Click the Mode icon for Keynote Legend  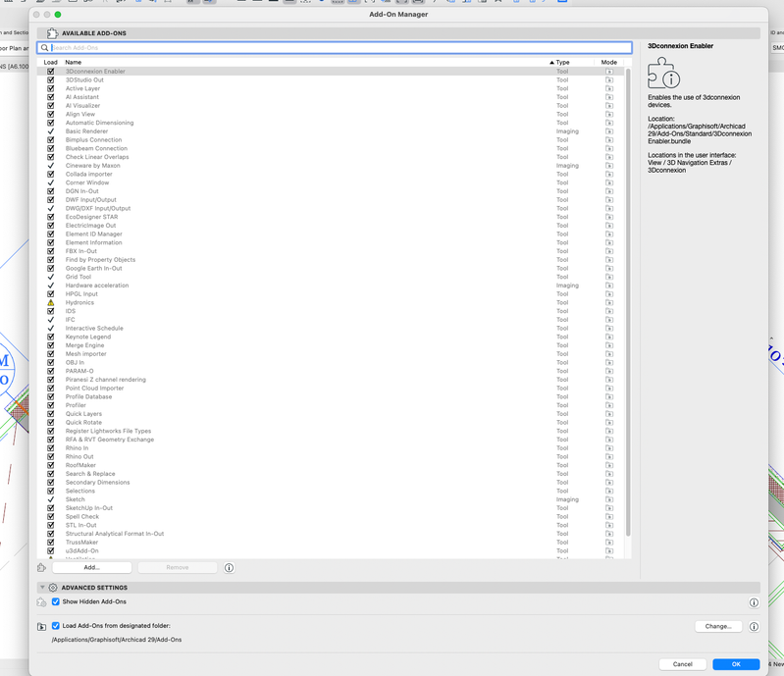pos(609,337)
